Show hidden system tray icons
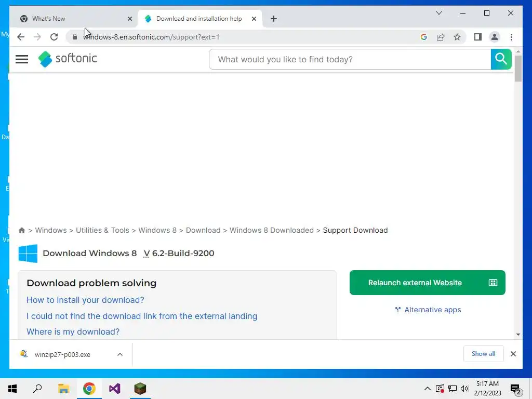Screen dimensions: 532x399 (428, 389)
